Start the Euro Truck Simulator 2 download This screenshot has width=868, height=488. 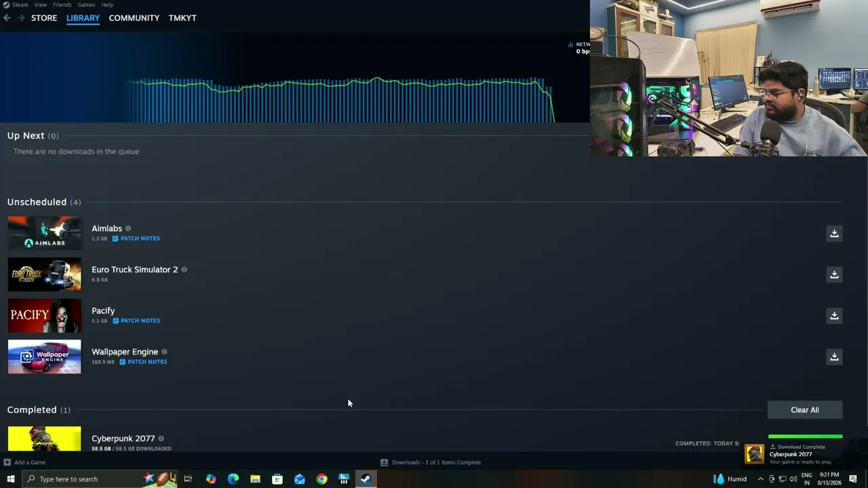pyautogui.click(x=834, y=274)
